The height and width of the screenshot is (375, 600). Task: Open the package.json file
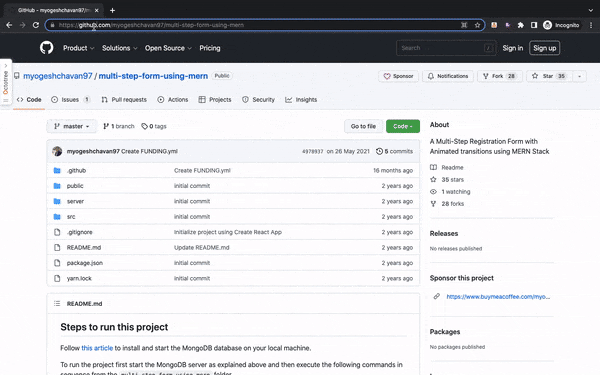pos(85,263)
